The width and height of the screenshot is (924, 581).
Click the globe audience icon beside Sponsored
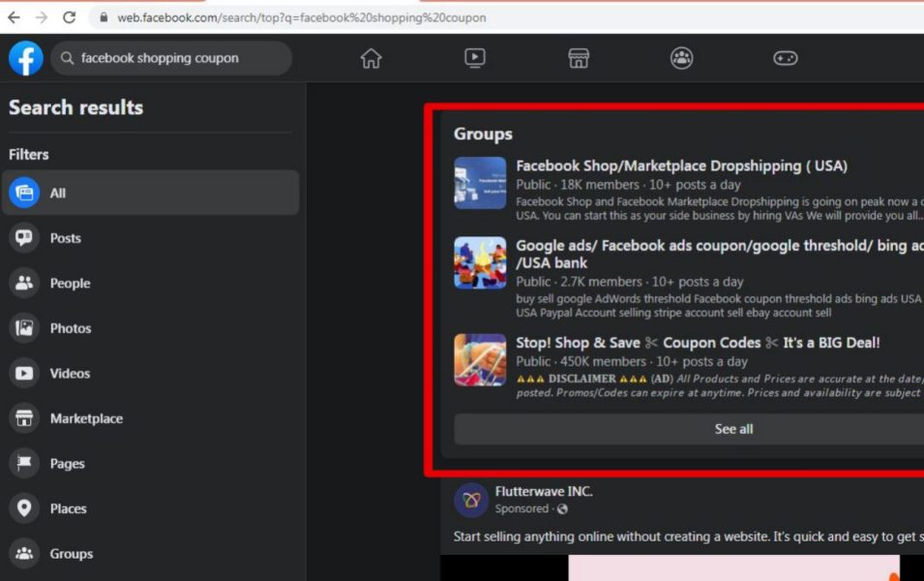point(562,508)
